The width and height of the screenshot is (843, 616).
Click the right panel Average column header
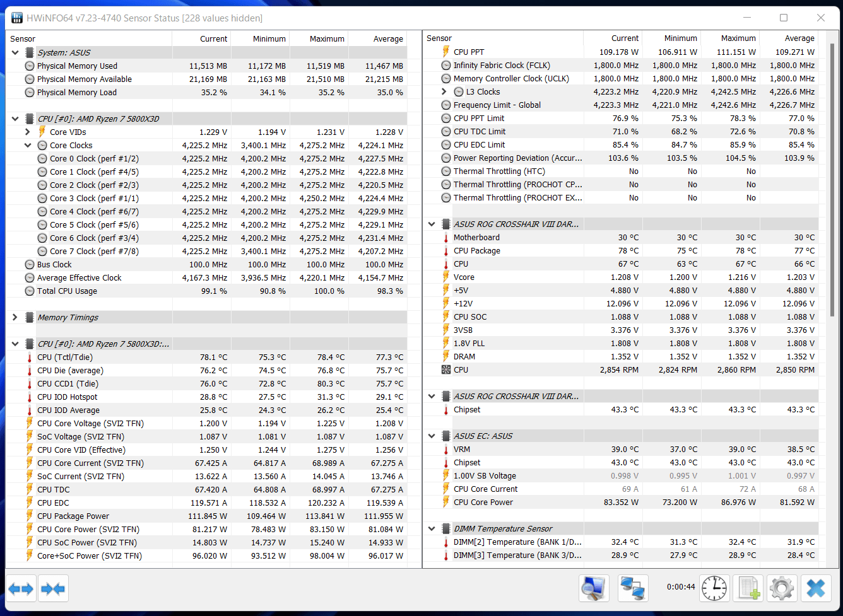pyautogui.click(x=789, y=38)
